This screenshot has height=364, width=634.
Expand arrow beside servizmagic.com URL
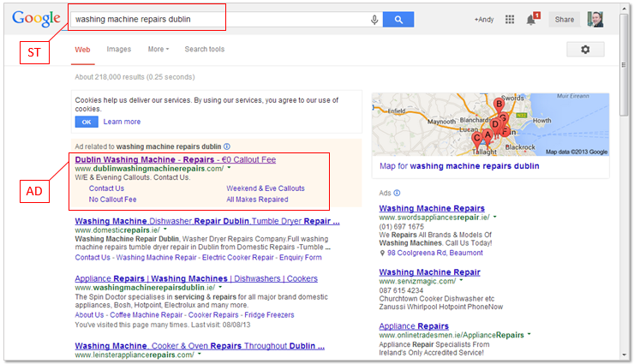point(461,280)
